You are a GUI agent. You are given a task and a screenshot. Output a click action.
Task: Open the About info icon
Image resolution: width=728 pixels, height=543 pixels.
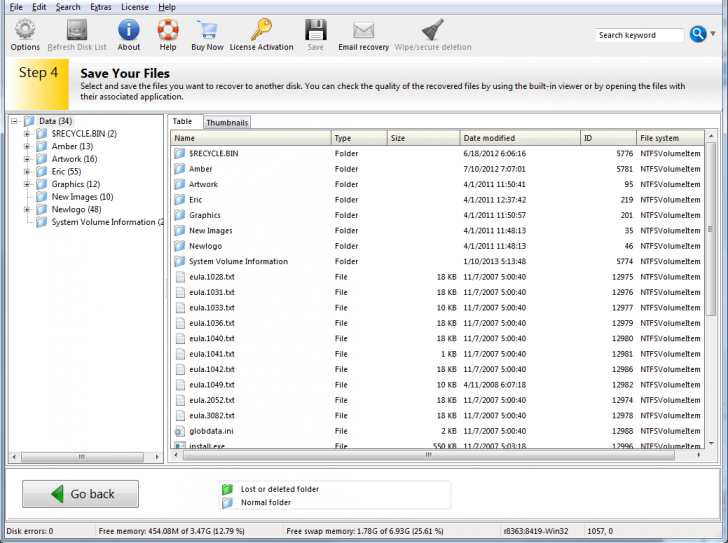point(129,30)
